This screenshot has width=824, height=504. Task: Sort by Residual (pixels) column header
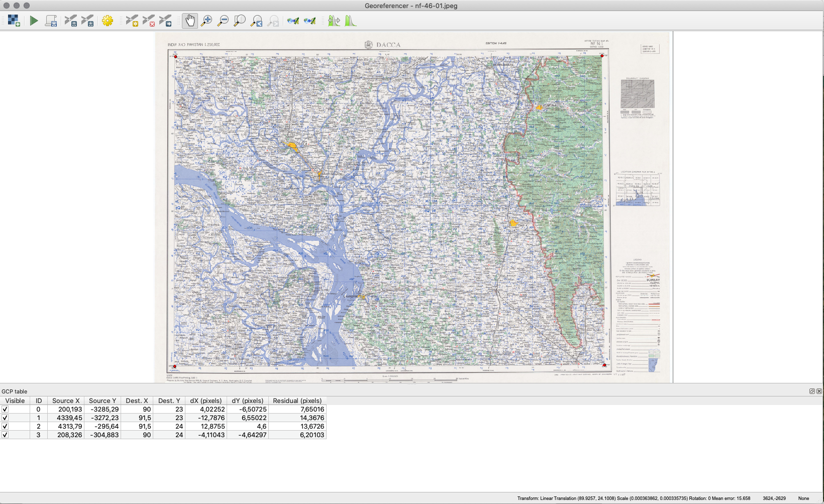[297, 400]
